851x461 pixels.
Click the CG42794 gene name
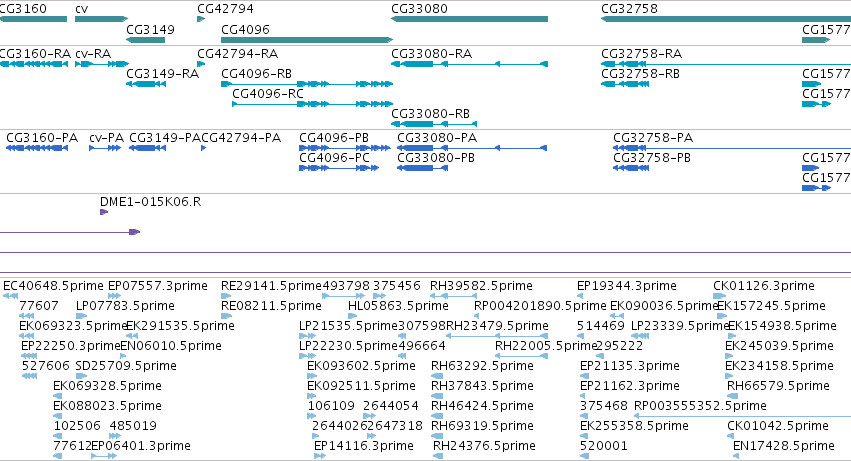click(225, 9)
